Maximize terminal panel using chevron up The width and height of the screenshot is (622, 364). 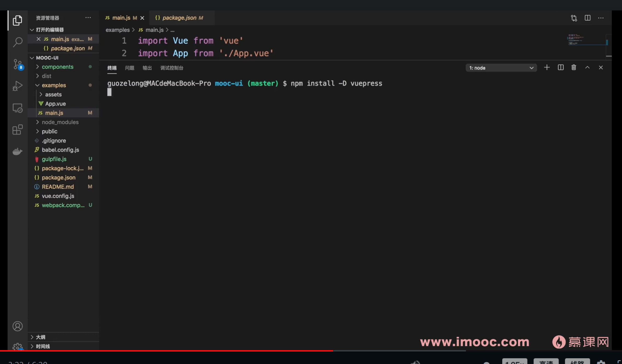point(587,68)
